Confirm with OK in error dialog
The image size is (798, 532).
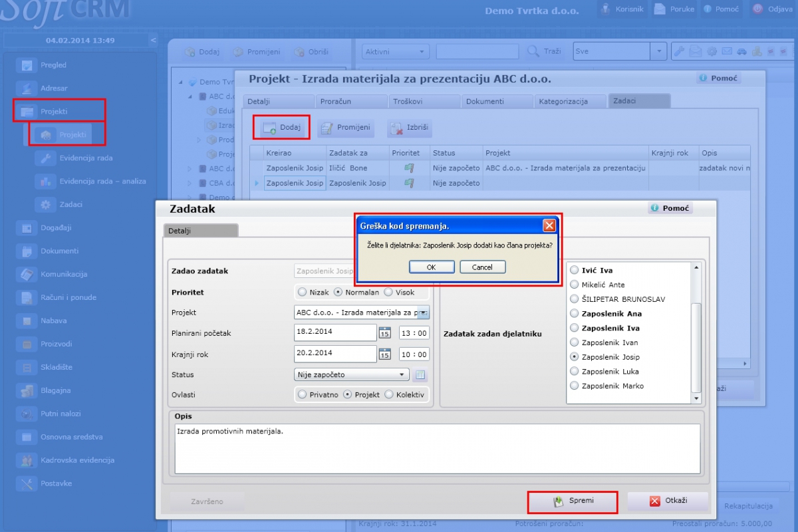(x=431, y=267)
